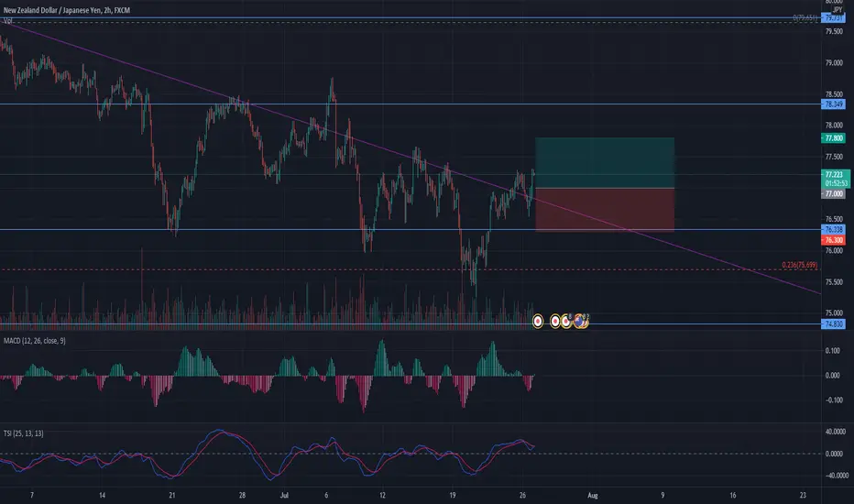Viewport: 854px width, 504px height.
Task: Select the green profit zone of long position
Action: (x=605, y=163)
